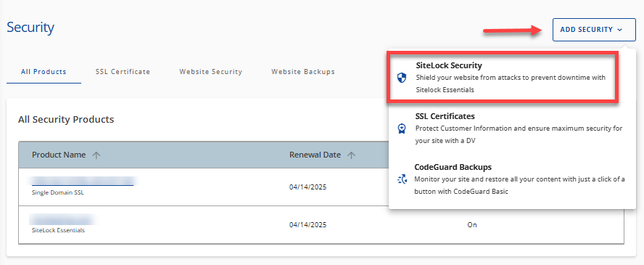The height and width of the screenshot is (265, 644).
Task: Switch to the SSL Certificate tab
Action: [x=123, y=71]
